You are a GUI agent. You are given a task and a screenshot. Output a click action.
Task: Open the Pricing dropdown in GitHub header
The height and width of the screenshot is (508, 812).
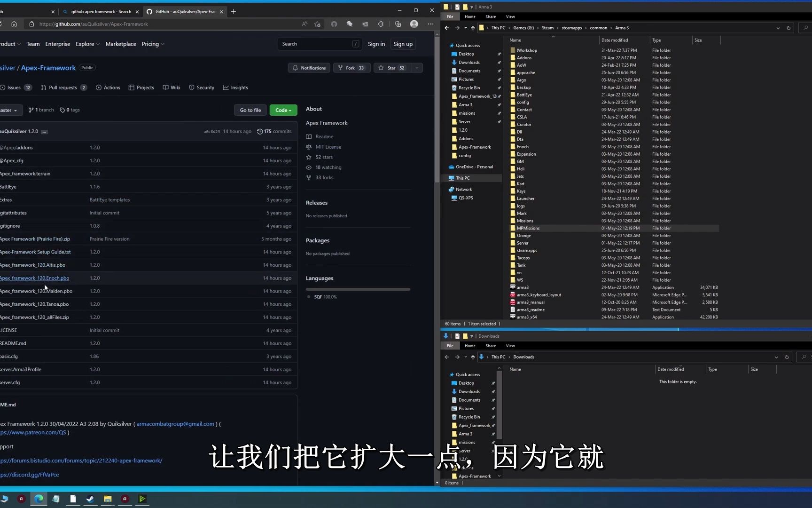pyautogui.click(x=153, y=44)
